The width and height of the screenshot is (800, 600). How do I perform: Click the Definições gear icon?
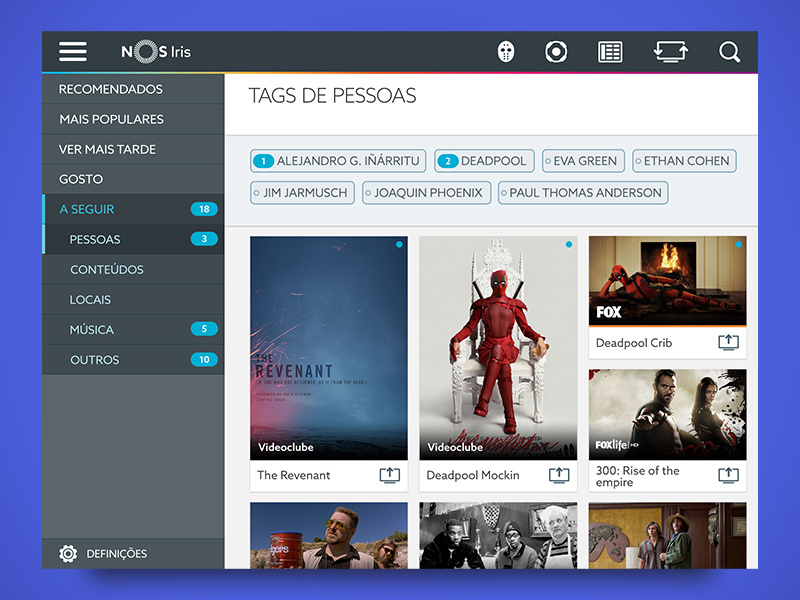[x=68, y=554]
